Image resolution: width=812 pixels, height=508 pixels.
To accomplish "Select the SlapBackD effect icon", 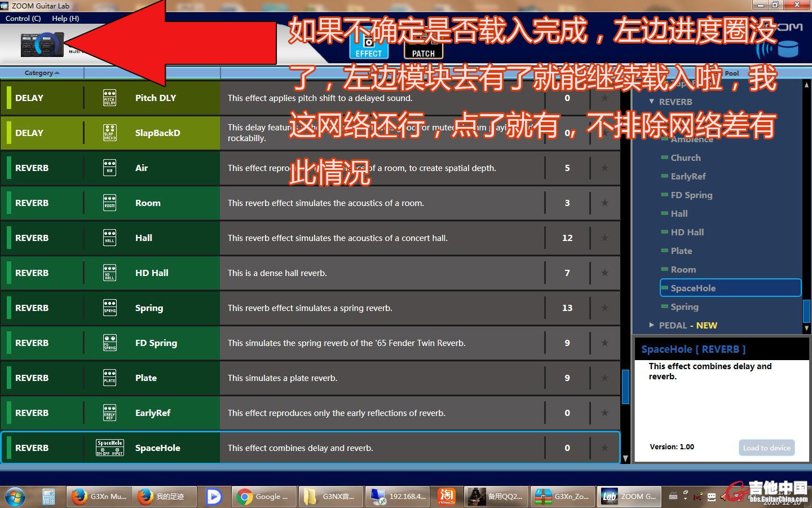I will 110,133.
